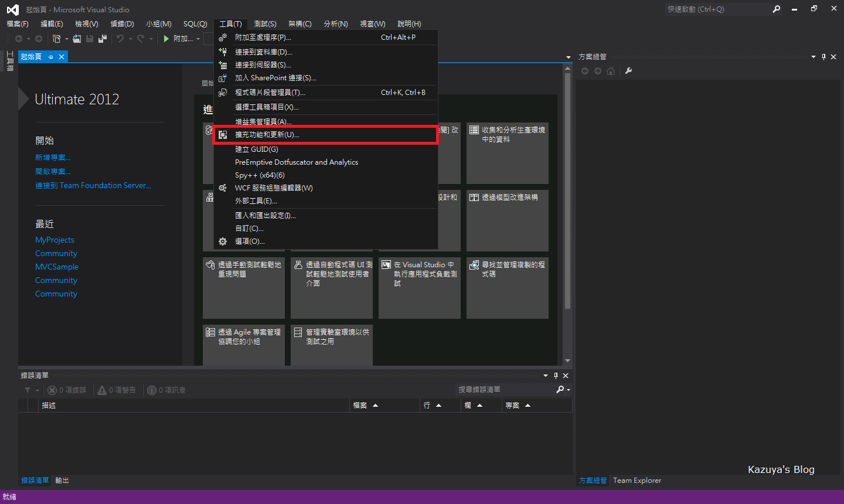The height and width of the screenshot is (504, 844).
Task: Click the Save All icon
Action: pos(103,39)
